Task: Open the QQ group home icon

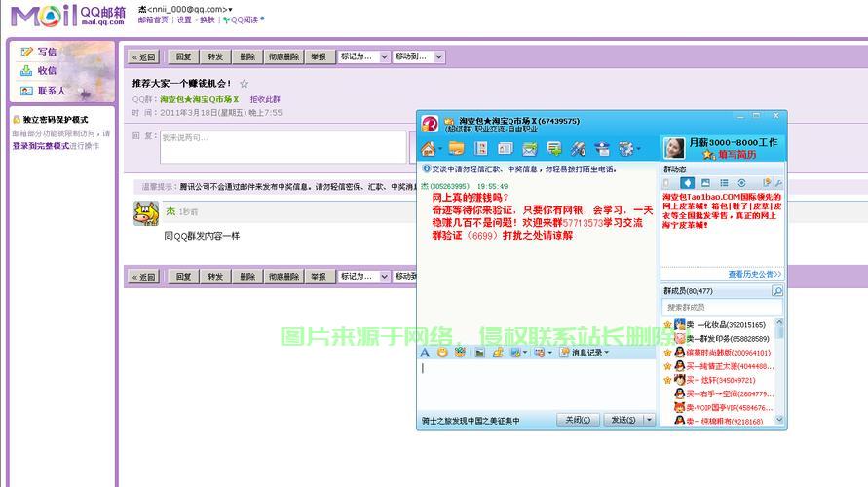Action: (428, 148)
